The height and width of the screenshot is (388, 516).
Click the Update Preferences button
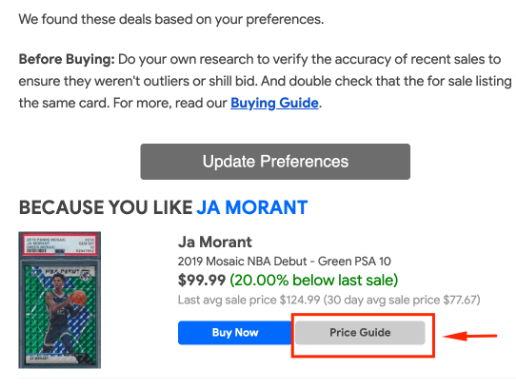tap(275, 162)
